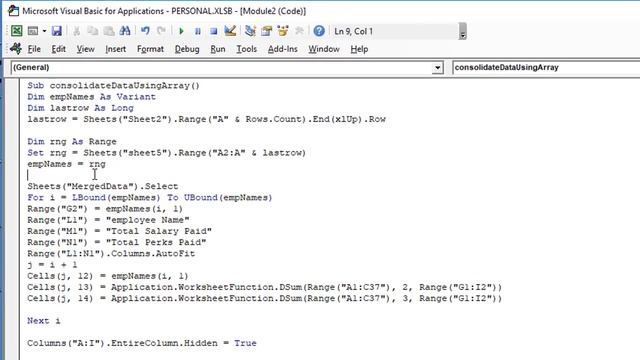
Task: Click the greyed Toolbox icon
Action: [x=299, y=31]
